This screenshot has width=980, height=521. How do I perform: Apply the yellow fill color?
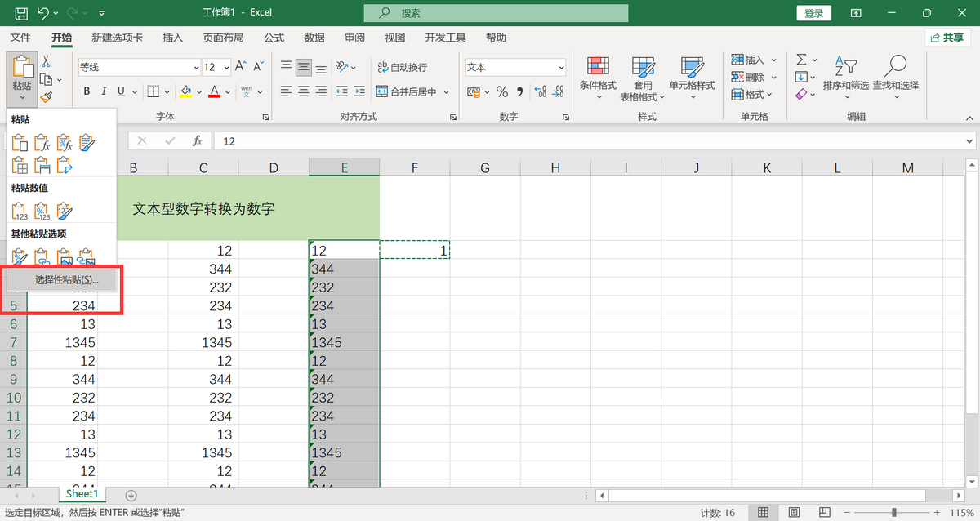pyautogui.click(x=185, y=91)
